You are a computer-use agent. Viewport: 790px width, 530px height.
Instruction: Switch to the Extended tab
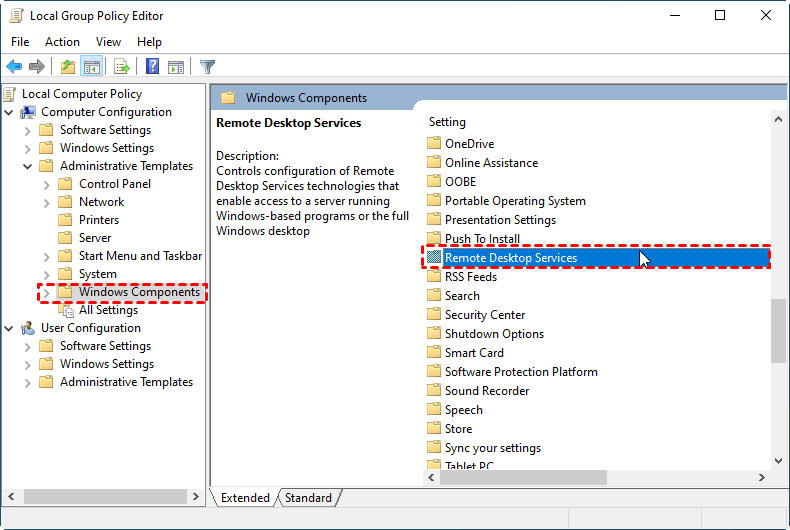[x=245, y=498]
